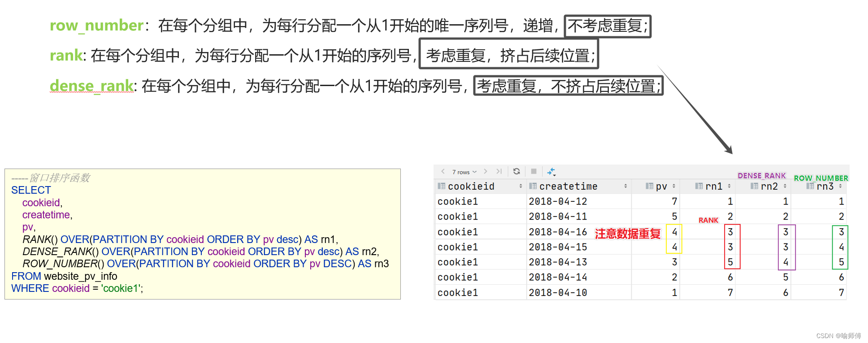Select the pv column header label
The image size is (868, 343).
click(x=661, y=187)
